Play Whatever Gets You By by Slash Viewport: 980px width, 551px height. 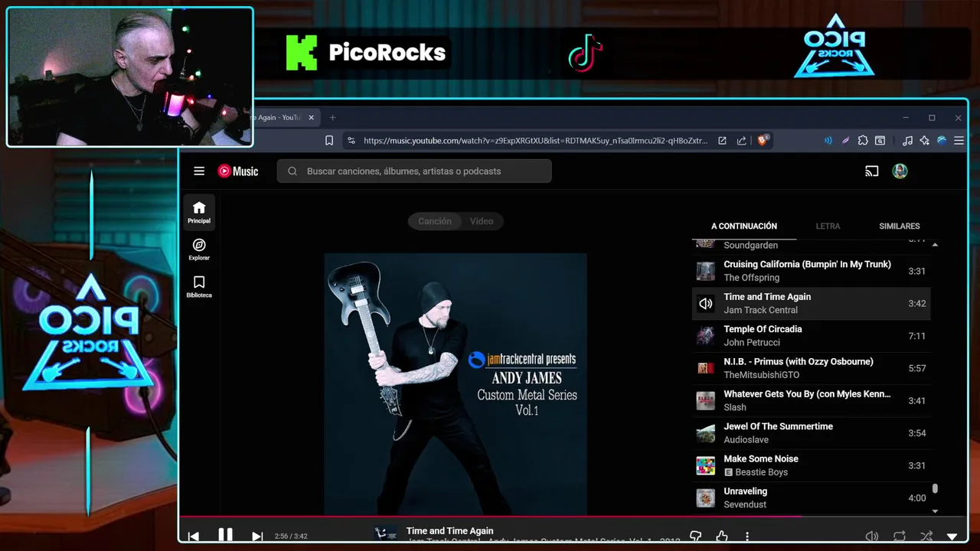(x=811, y=400)
